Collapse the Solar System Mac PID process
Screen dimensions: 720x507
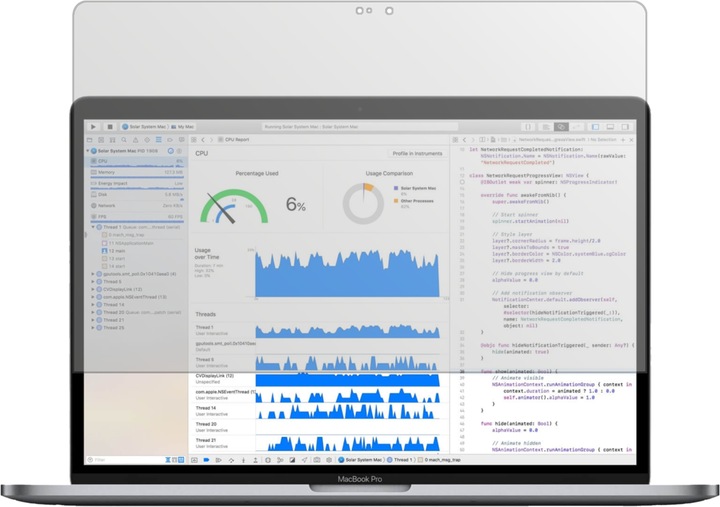pyautogui.click(x=88, y=151)
